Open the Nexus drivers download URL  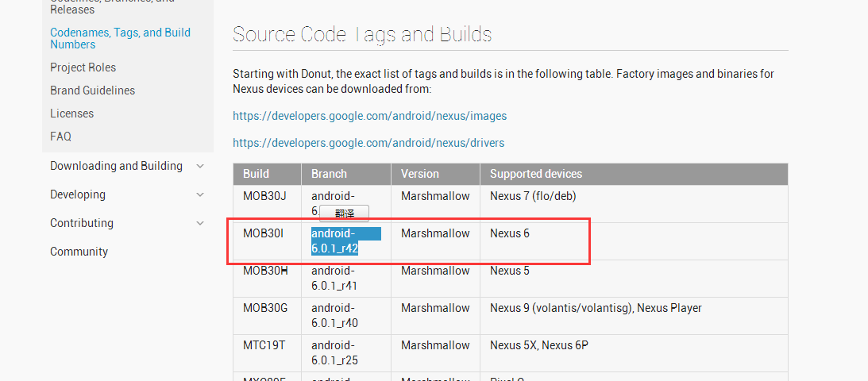point(368,143)
